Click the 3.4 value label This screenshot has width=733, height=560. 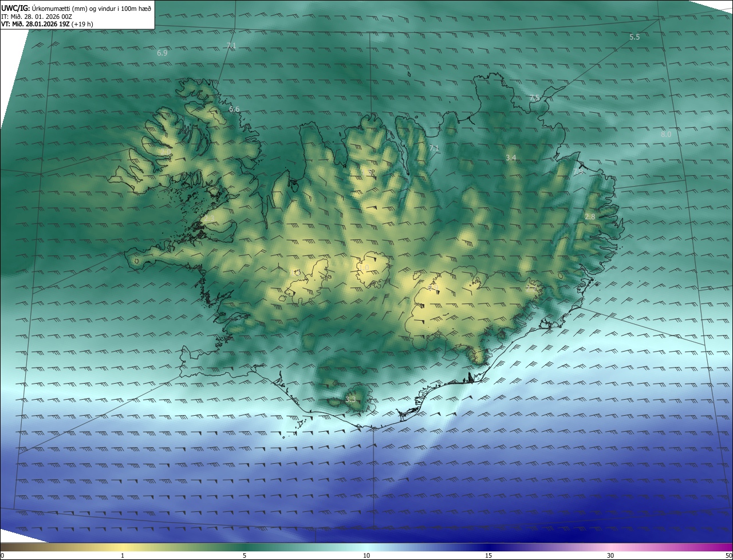[511, 157]
